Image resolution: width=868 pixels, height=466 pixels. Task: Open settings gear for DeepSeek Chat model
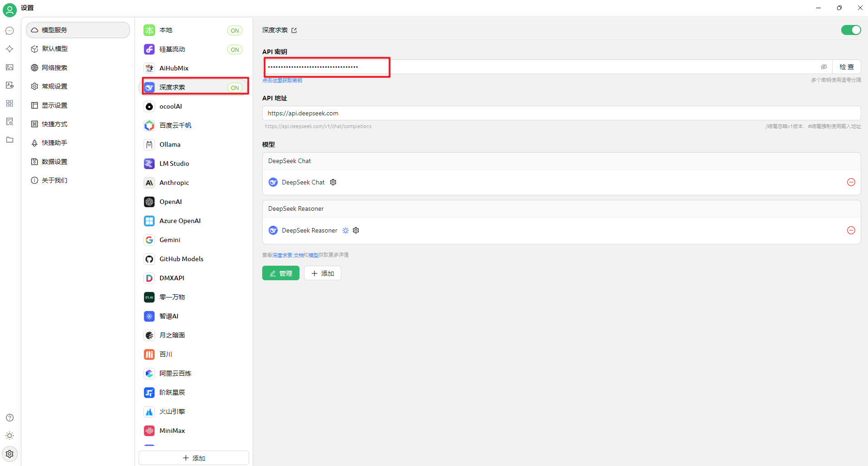(333, 182)
